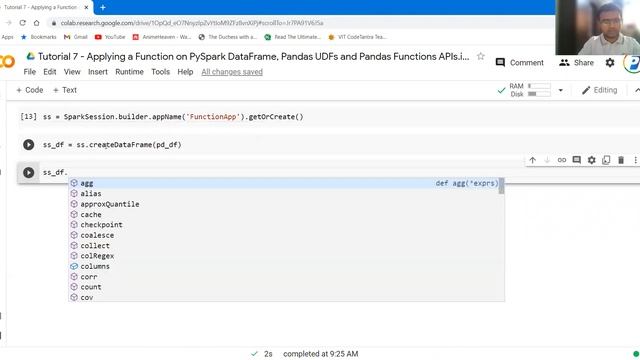Click the SparkSession.builder code cell
This screenshot has width=640, height=360.
click(x=173, y=117)
